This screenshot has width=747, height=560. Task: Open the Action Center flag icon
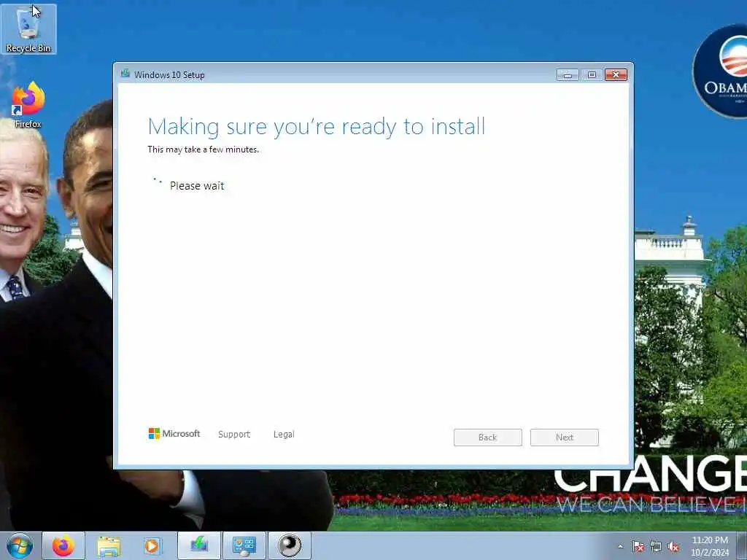point(638,547)
